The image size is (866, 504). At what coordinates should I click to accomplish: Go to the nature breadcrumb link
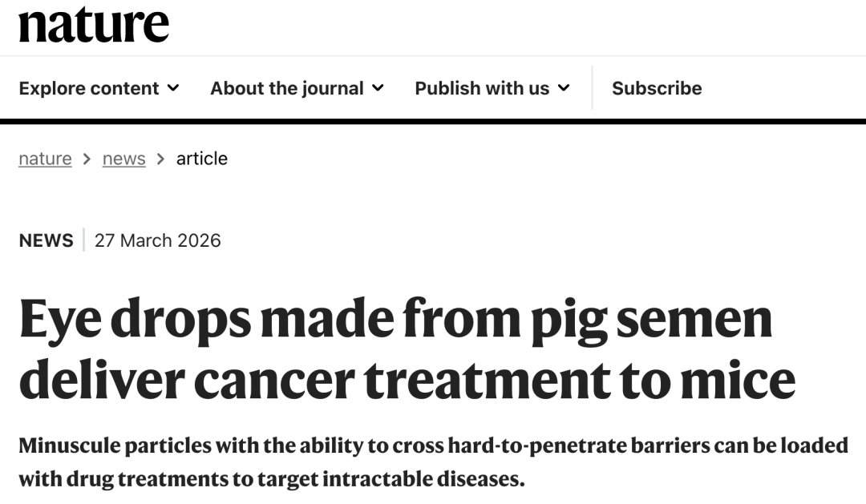tap(45, 159)
